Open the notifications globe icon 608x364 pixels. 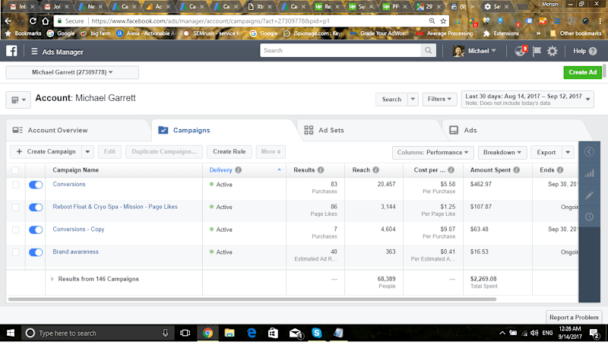point(520,51)
